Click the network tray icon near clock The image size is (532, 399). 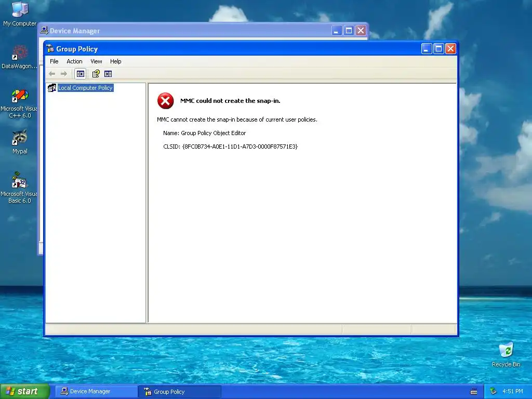click(x=494, y=391)
